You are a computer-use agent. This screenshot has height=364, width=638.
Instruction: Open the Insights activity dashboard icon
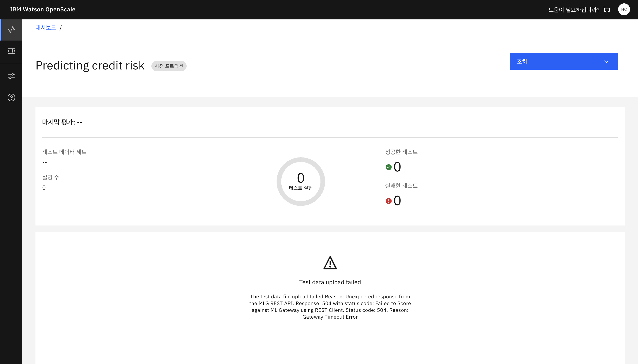[x=11, y=30]
